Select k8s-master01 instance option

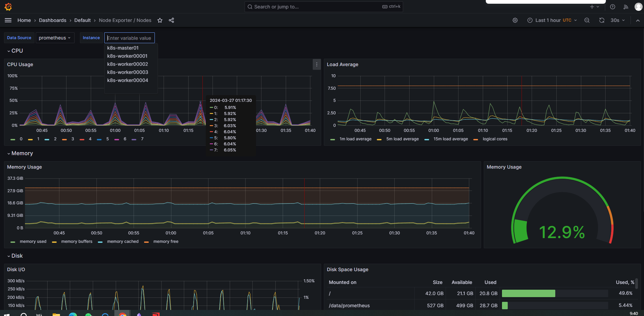(131, 48)
